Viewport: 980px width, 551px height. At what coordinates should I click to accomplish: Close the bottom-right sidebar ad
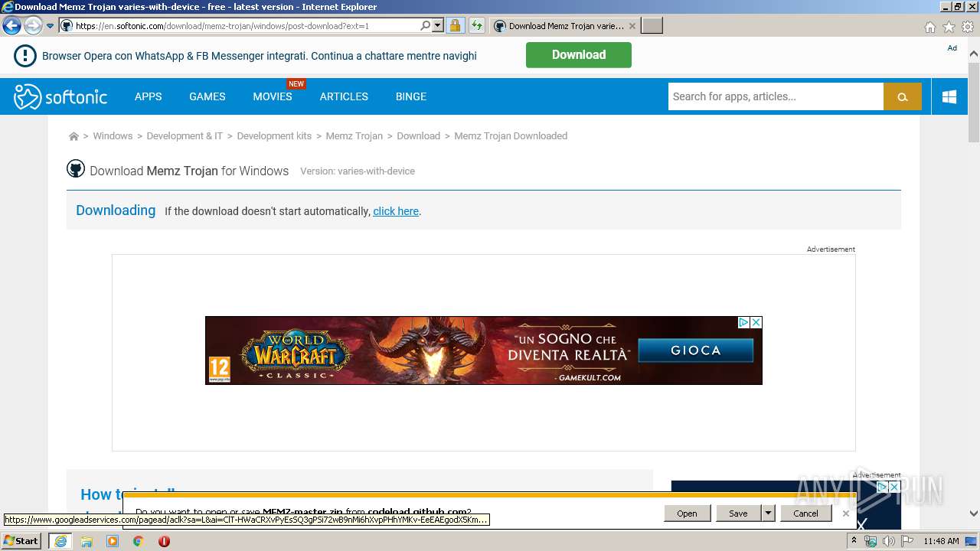tap(893, 487)
